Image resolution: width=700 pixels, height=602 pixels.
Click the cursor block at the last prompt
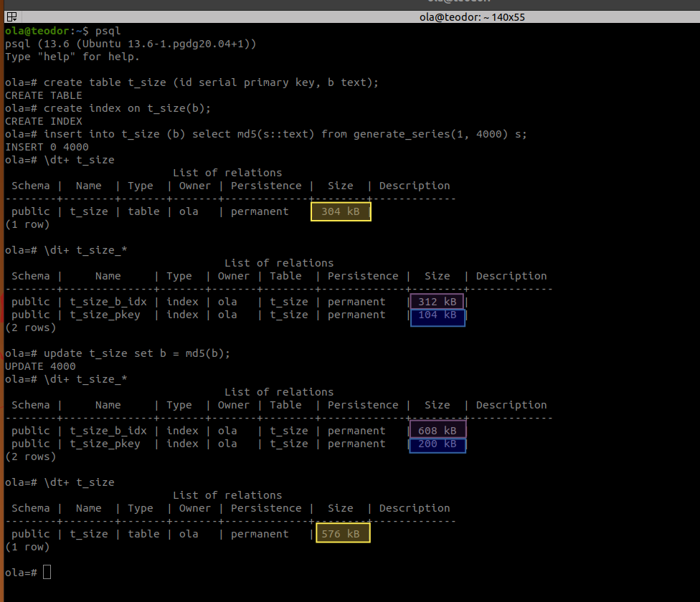(x=47, y=572)
